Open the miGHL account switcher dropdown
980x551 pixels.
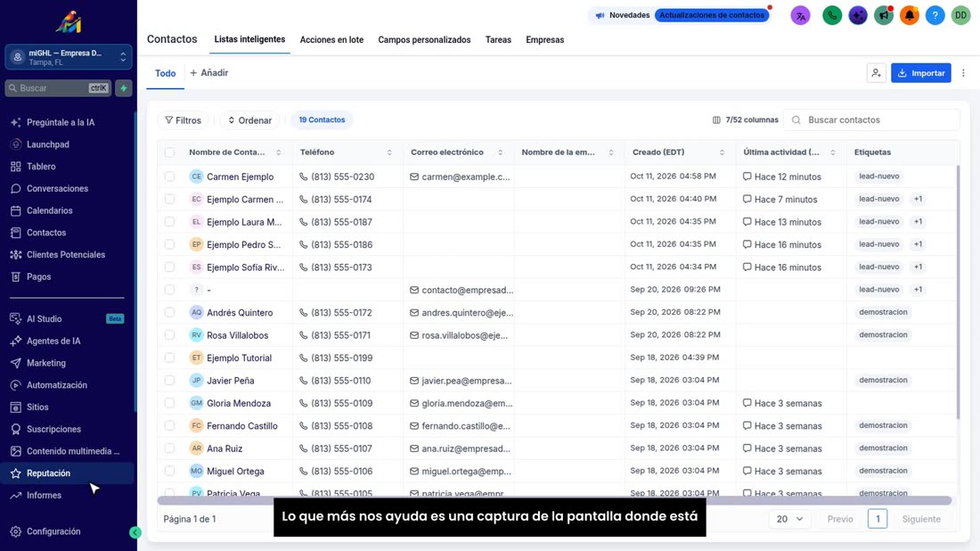tap(68, 58)
